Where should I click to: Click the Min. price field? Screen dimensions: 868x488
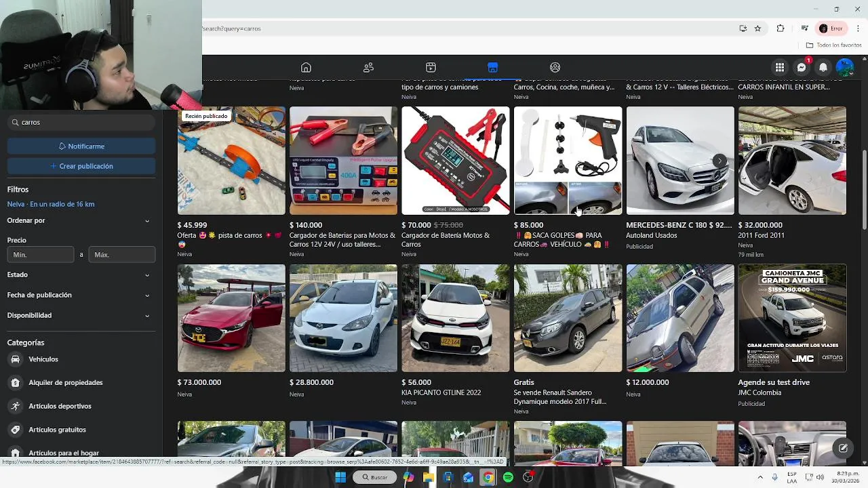pyautogui.click(x=41, y=255)
